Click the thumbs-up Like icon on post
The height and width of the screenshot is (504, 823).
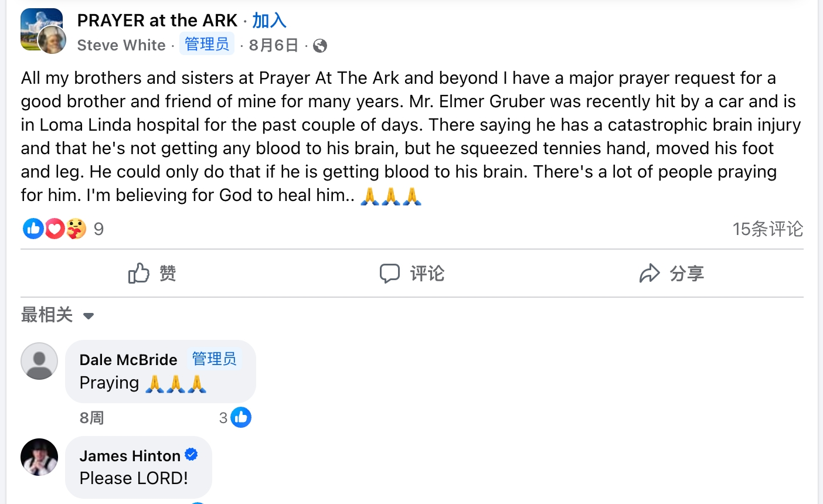pyautogui.click(x=139, y=273)
